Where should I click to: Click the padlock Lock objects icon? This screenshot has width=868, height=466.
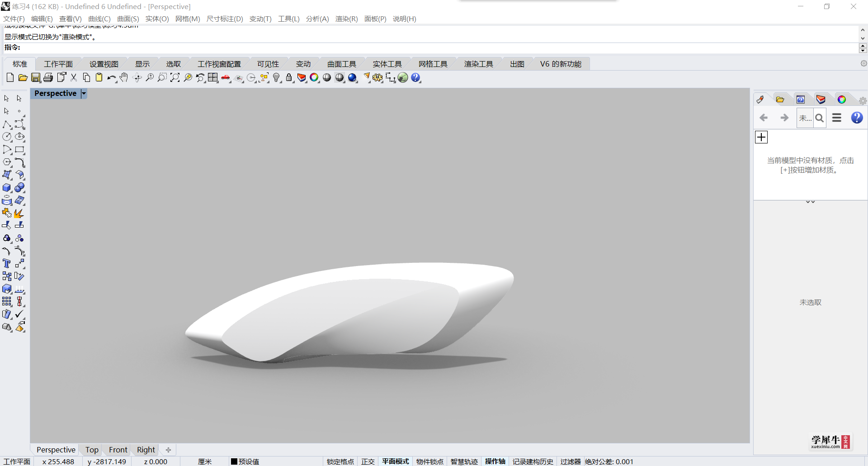(x=289, y=78)
